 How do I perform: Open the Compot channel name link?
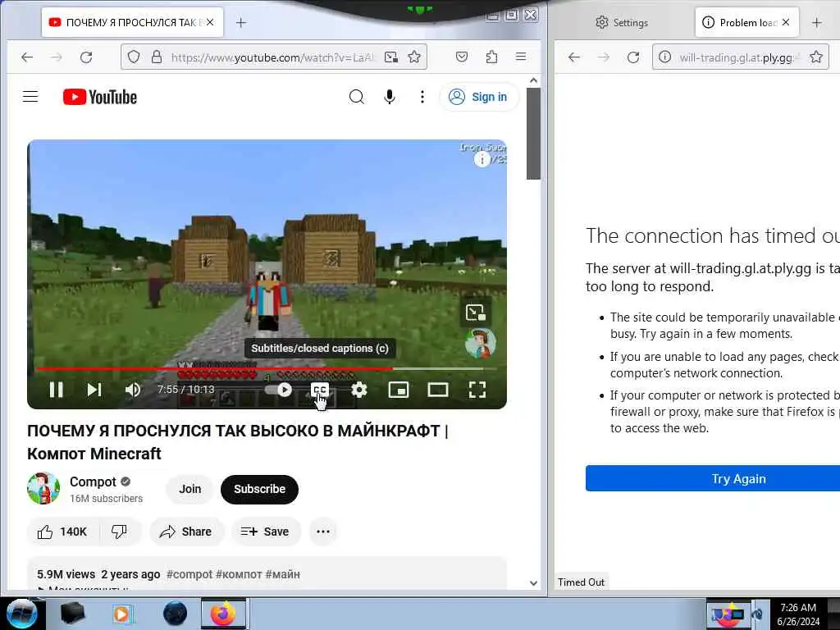[94, 482]
